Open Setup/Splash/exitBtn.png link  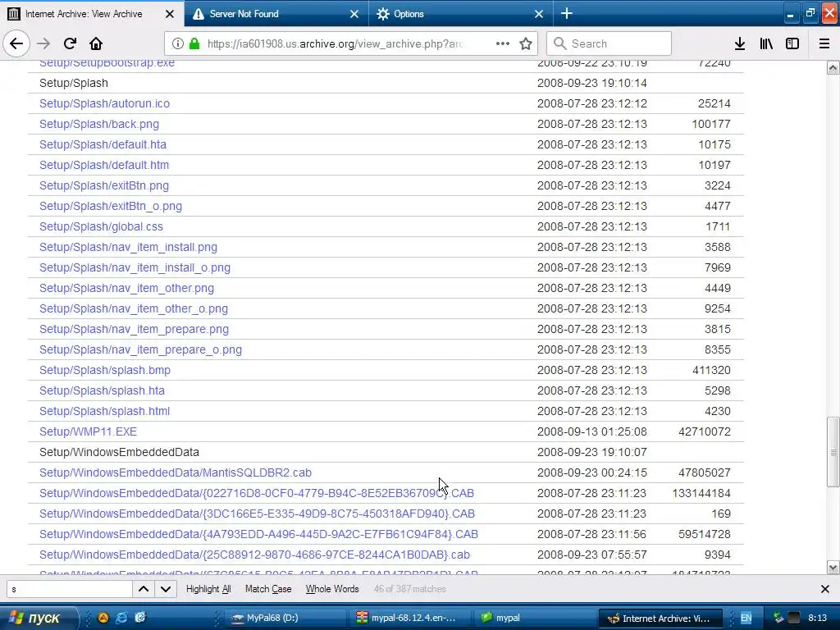coord(104,185)
